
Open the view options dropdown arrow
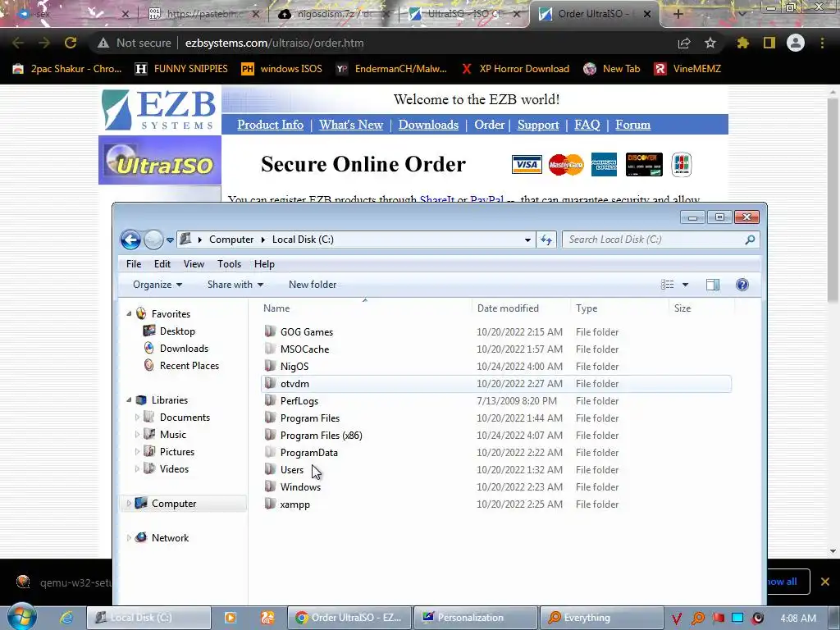(685, 285)
